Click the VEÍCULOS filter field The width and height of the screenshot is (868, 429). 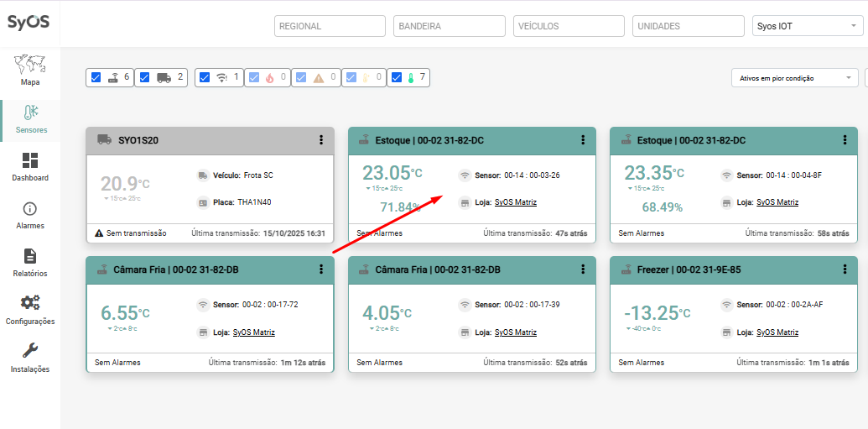click(568, 26)
